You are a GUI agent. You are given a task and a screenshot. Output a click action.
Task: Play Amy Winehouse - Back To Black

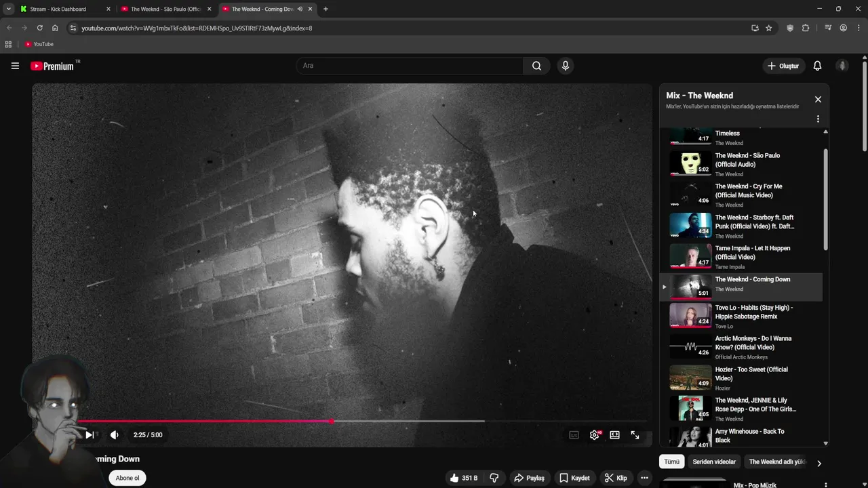(741, 437)
